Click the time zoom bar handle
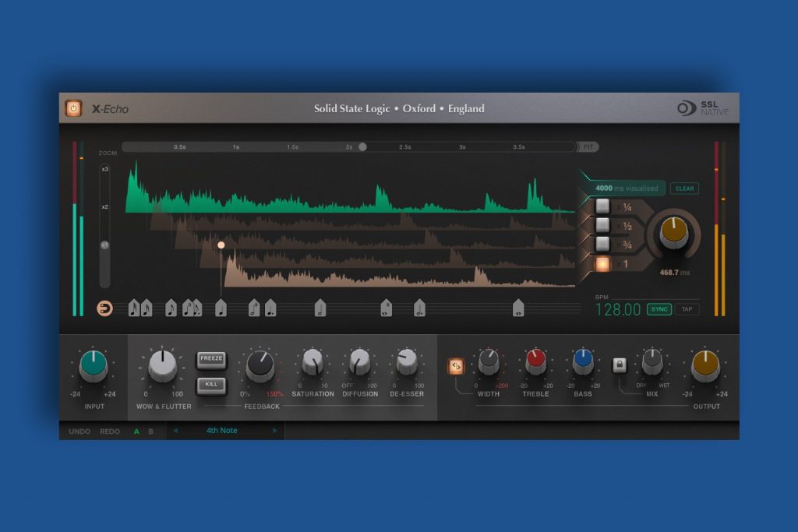Viewport: 798px width, 532px height. pos(362,147)
